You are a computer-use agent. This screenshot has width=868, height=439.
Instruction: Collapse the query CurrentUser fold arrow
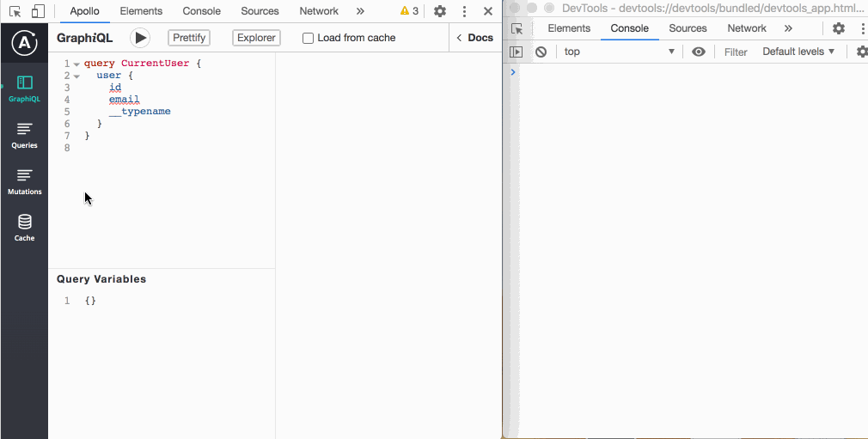point(76,64)
